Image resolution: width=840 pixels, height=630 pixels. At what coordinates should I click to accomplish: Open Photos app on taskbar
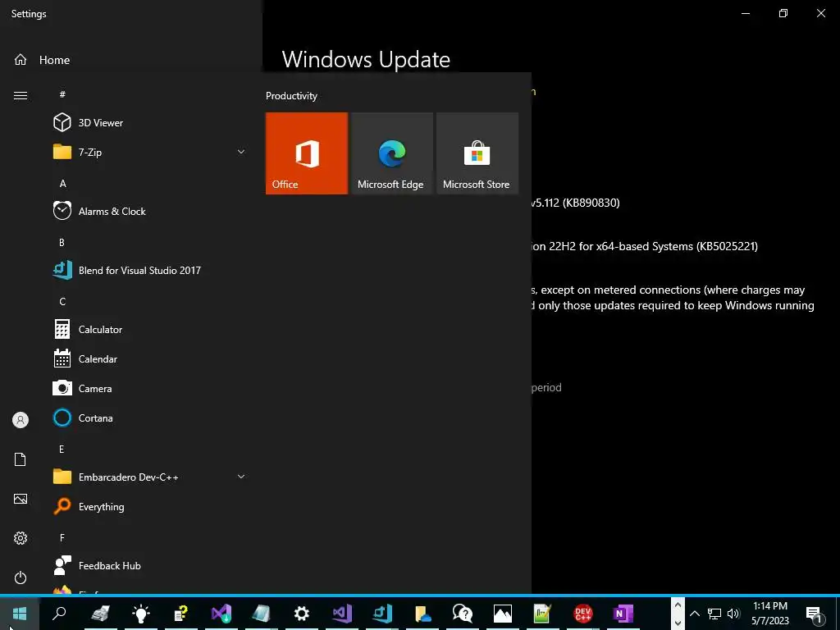pyautogui.click(x=503, y=614)
